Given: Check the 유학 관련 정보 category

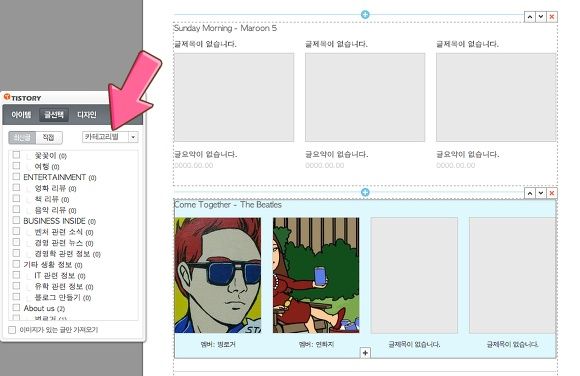Looking at the screenshot, I should [x=16, y=285].
